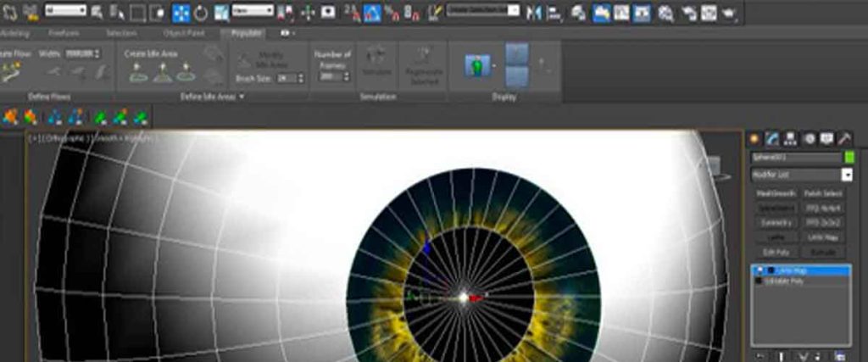Viewport: 868px width, 362px height.
Task: Open the Configure Modifier Sets icon
Action: point(840,356)
